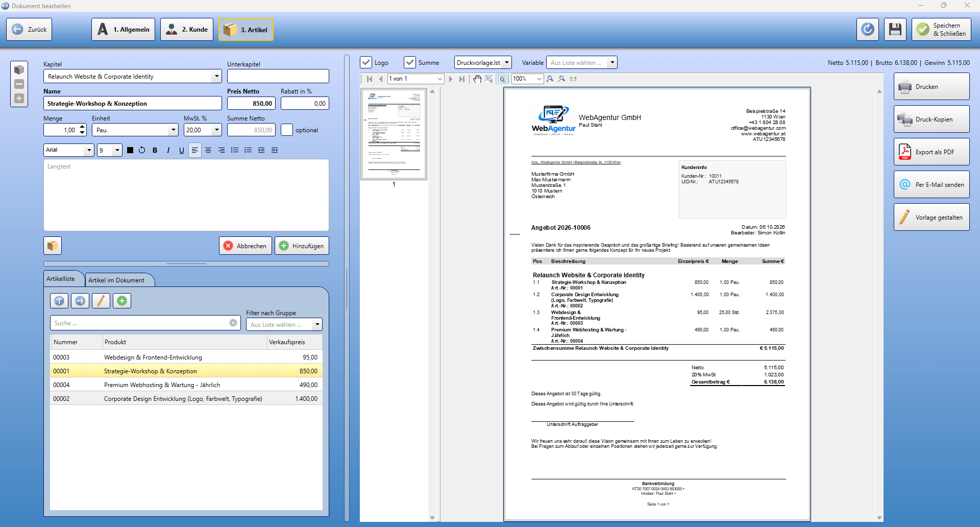Toggle italic formatting for Langtext
Viewport: 980px width, 527px height.
point(168,150)
